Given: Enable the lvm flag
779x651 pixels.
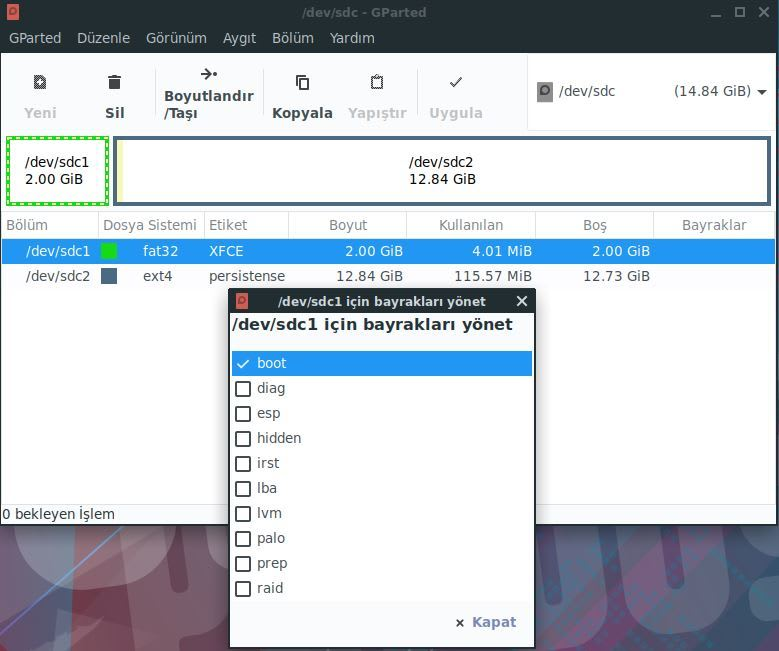Looking at the screenshot, I should coord(242,513).
